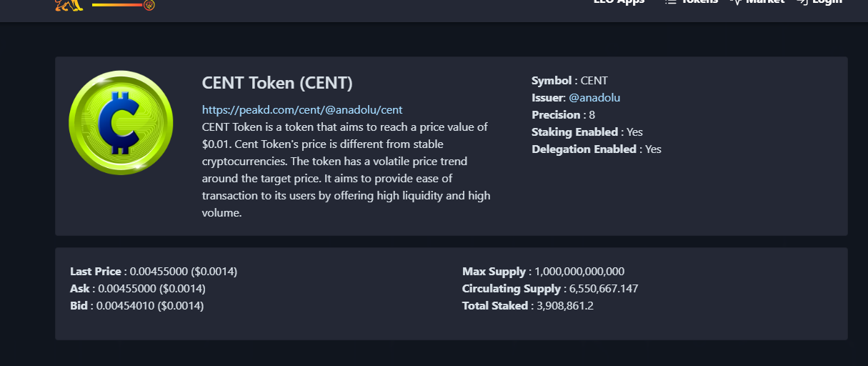Select the Ask price value
Viewport: 868px width, 366px height.
151,289
